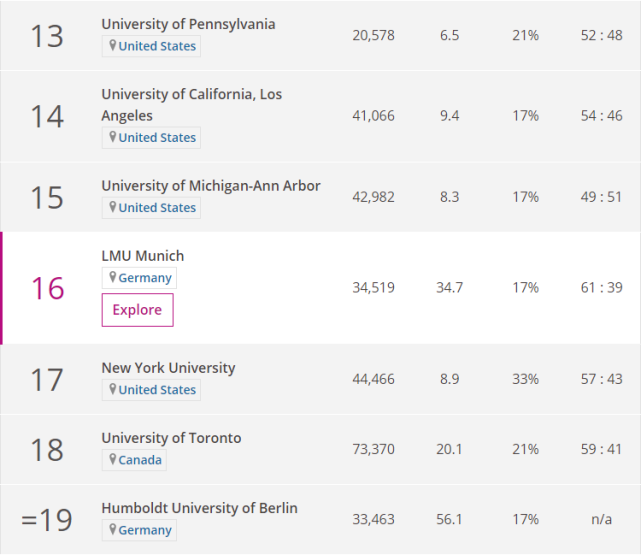Open the University of Pennsylvania link

click(188, 24)
